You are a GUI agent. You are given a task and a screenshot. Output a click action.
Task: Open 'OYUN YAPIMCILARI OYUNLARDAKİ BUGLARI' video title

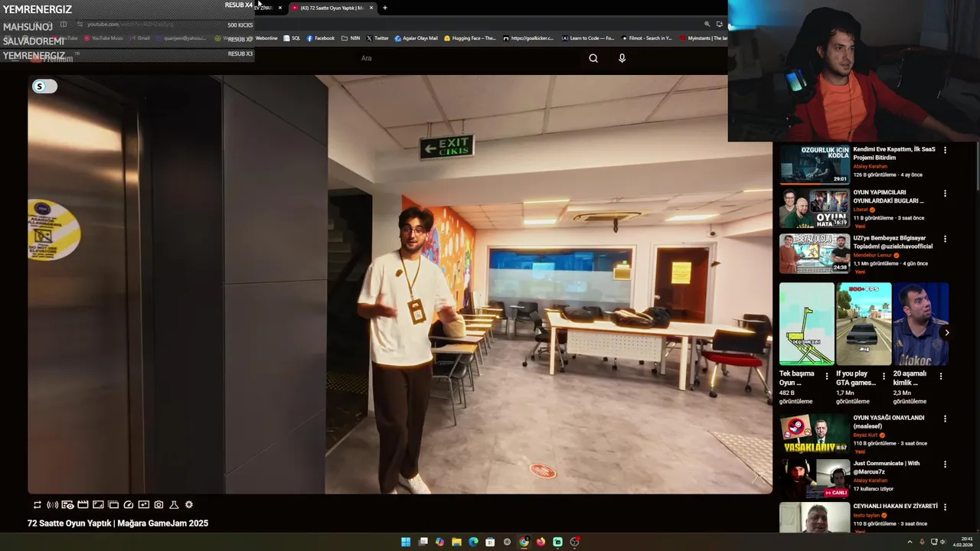889,197
